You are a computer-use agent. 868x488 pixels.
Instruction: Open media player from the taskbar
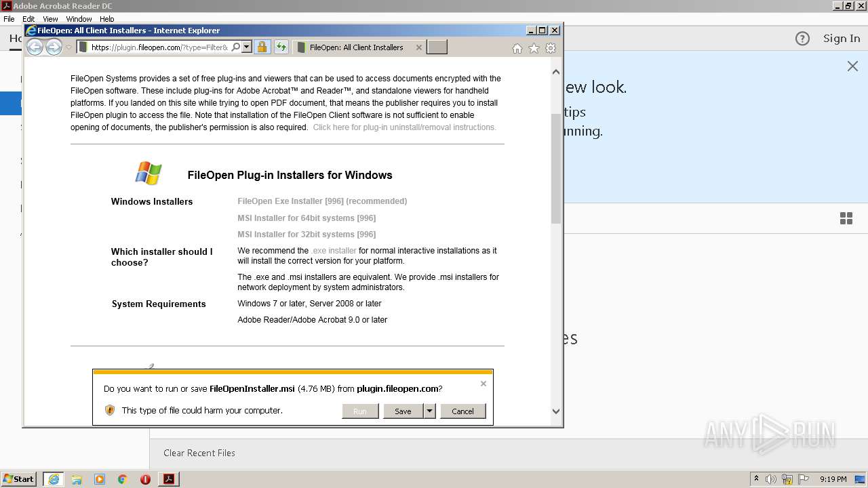100,479
